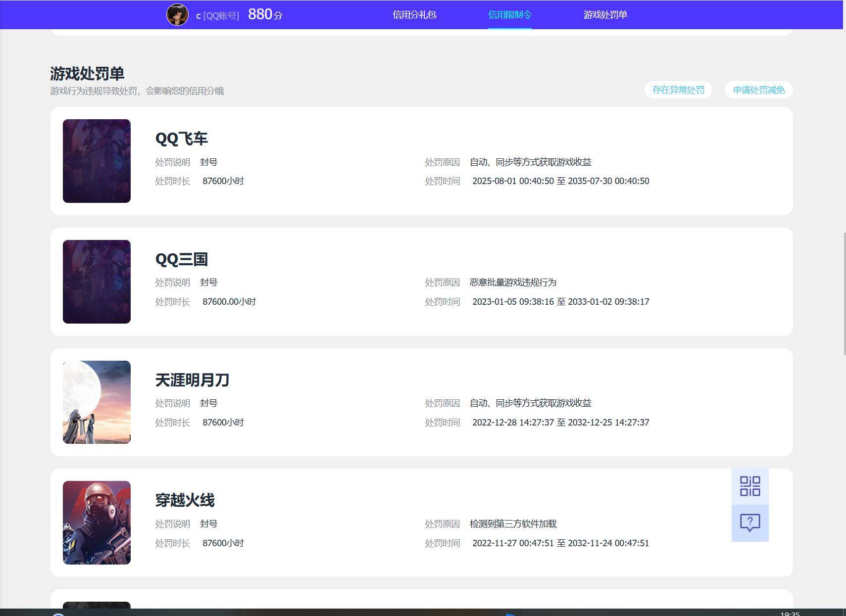Click 天涯明月刀 penalty time 2022-12-28 range
Screen dimensions: 846x616
[561, 423]
